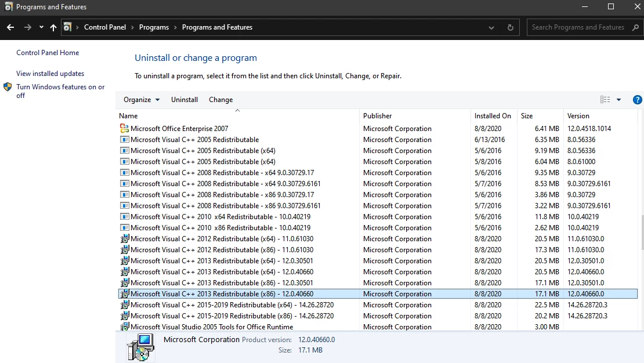Click icon of Visual C++ 2012 (x64) 11.0.61030
This screenshot has width=644, height=363.
pos(124,238)
